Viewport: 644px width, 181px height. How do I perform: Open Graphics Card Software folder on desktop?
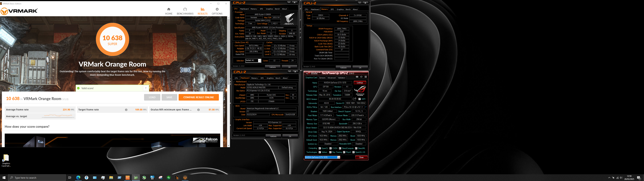pyautogui.click(x=6, y=161)
